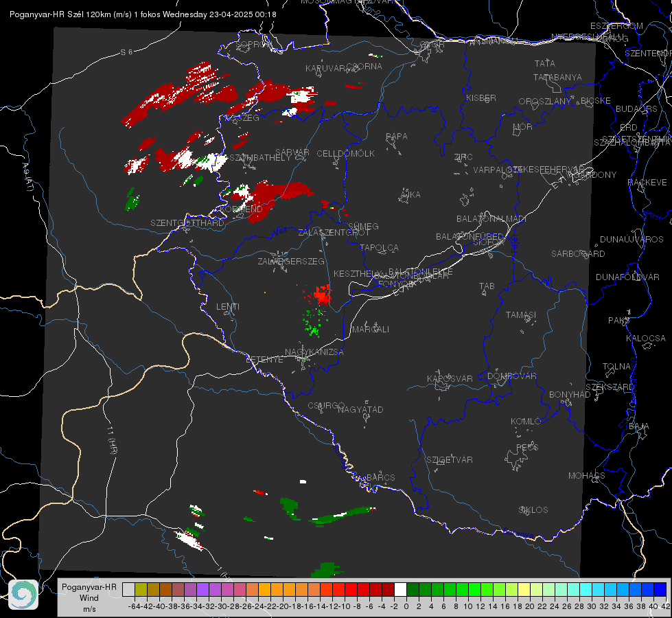Click the ZIRC city label
672x618 pixels.
(463, 157)
